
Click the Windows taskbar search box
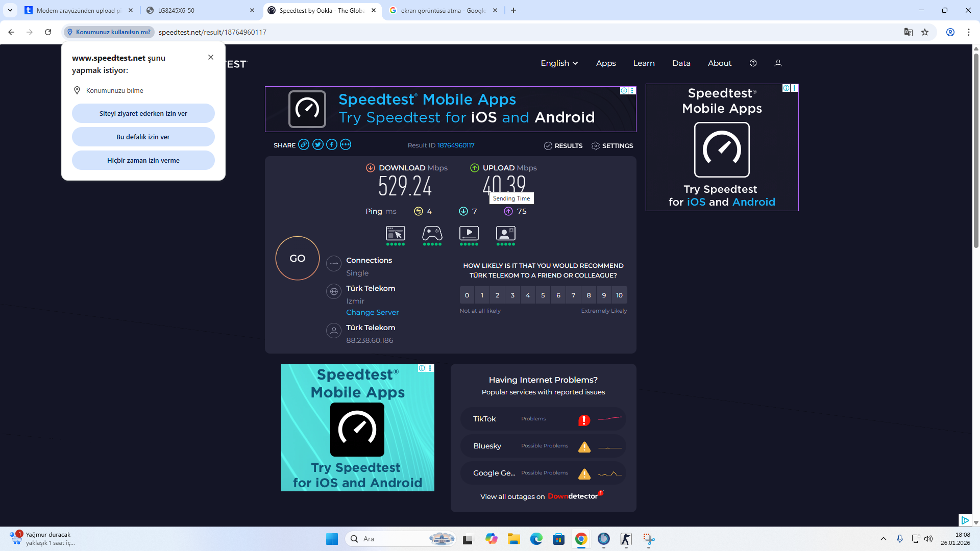click(401, 539)
